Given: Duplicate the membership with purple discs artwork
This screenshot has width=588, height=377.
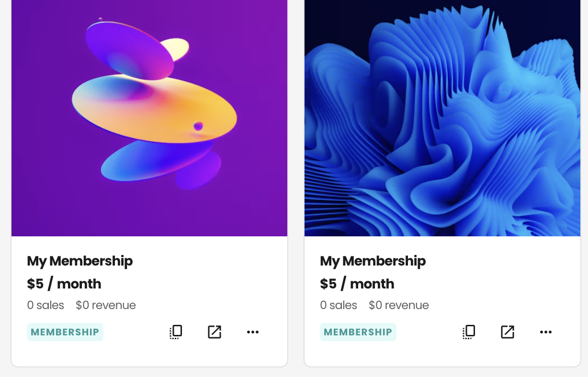Looking at the screenshot, I should [176, 332].
